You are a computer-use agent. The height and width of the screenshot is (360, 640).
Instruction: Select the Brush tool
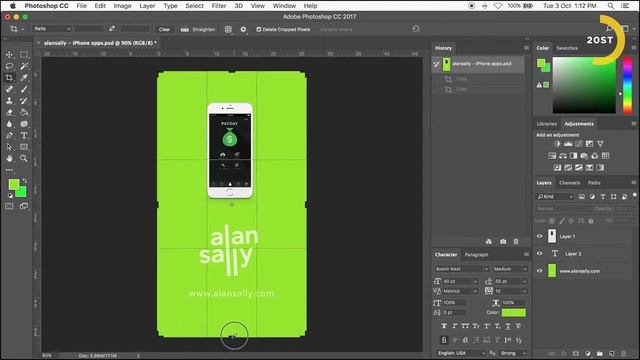pyautogui.click(x=24, y=89)
